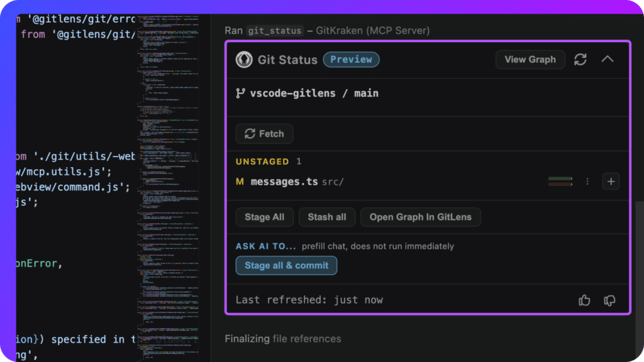Viewport: 644px width, 362px height.
Task: Give thumbs up feedback
Action: 584,300
